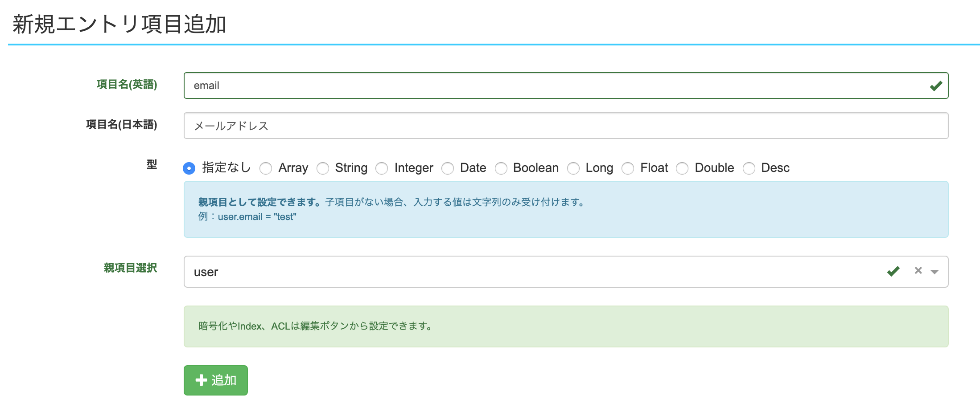
Task: Focus the 項目名(日本語) メールアドレス input field
Action: [x=566, y=126]
